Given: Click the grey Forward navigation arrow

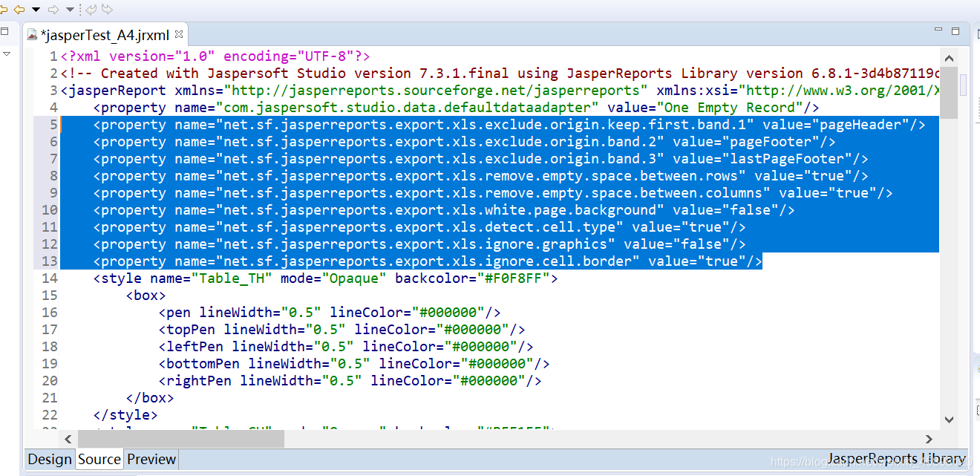Looking at the screenshot, I should (x=53, y=10).
